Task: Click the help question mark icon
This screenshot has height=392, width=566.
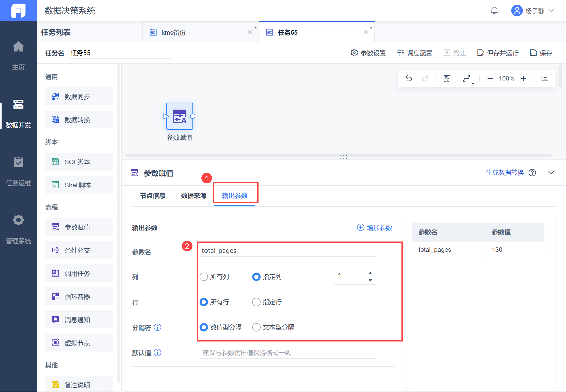Action: (532, 173)
